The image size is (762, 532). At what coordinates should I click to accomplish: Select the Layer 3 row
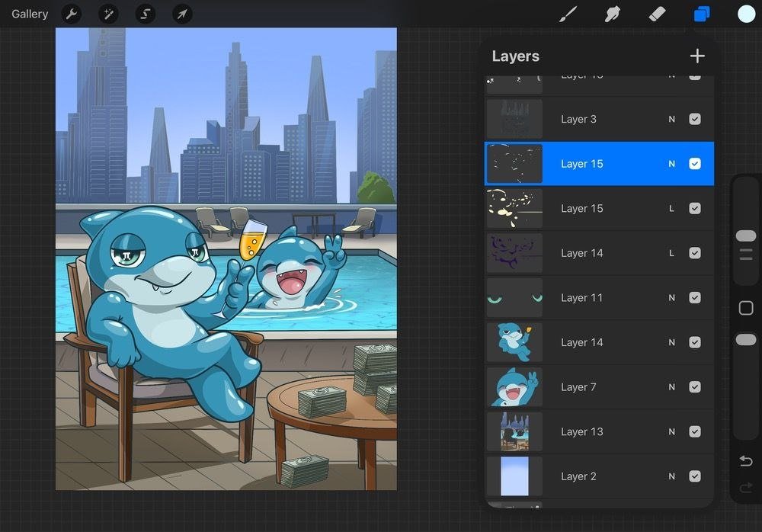[x=599, y=119]
